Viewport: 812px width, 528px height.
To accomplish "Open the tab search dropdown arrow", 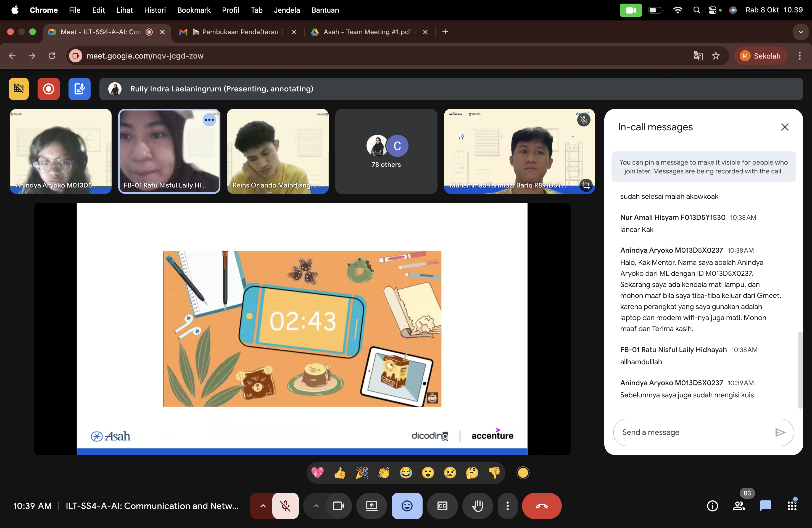I will point(800,32).
